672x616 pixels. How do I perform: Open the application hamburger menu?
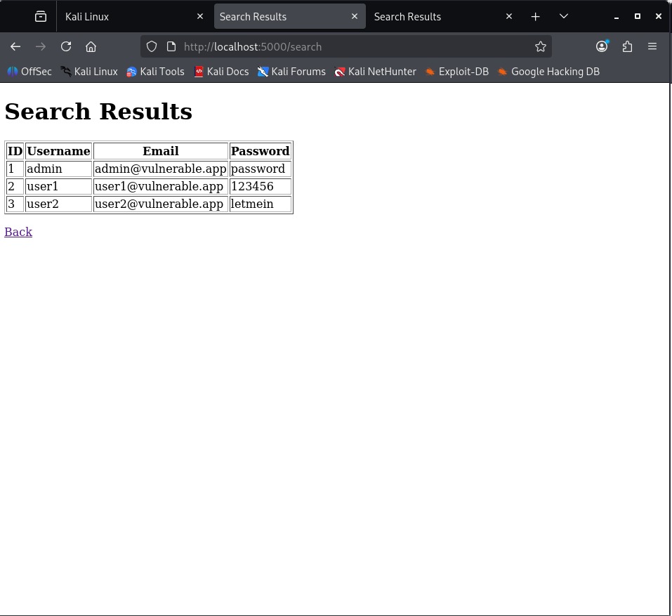tap(652, 46)
